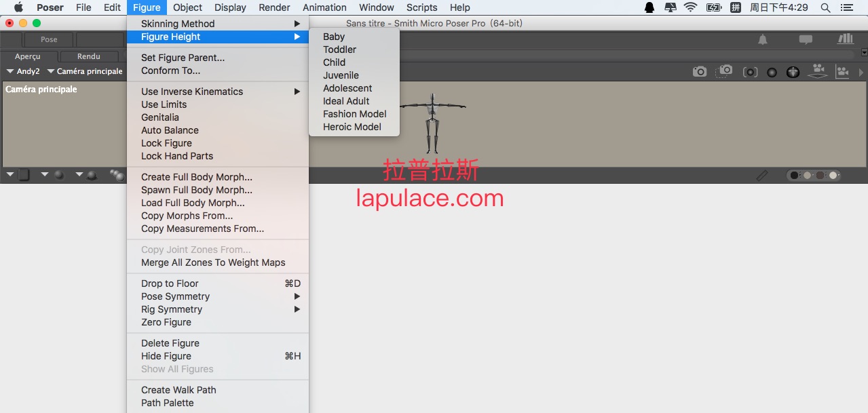The width and height of the screenshot is (868, 413).
Task: Toggle Lock Figure
Action: tap(218, 143)
